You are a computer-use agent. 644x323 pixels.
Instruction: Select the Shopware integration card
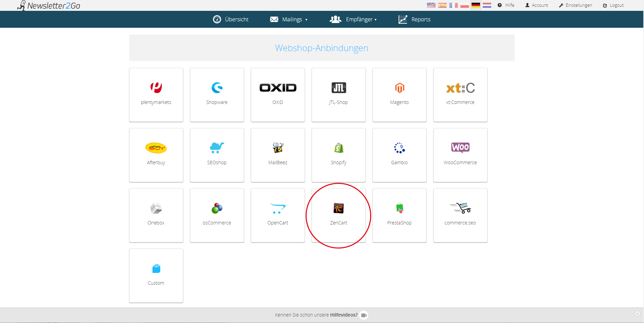point(217,95)
